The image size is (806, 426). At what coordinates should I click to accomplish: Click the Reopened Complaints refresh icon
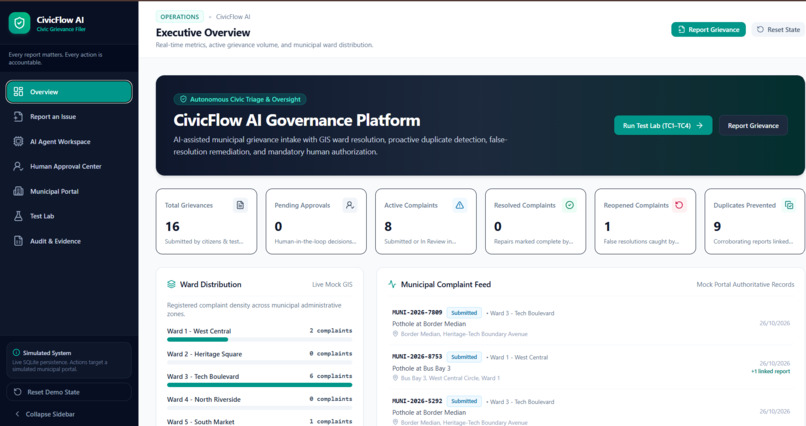[x=679, y=205]
